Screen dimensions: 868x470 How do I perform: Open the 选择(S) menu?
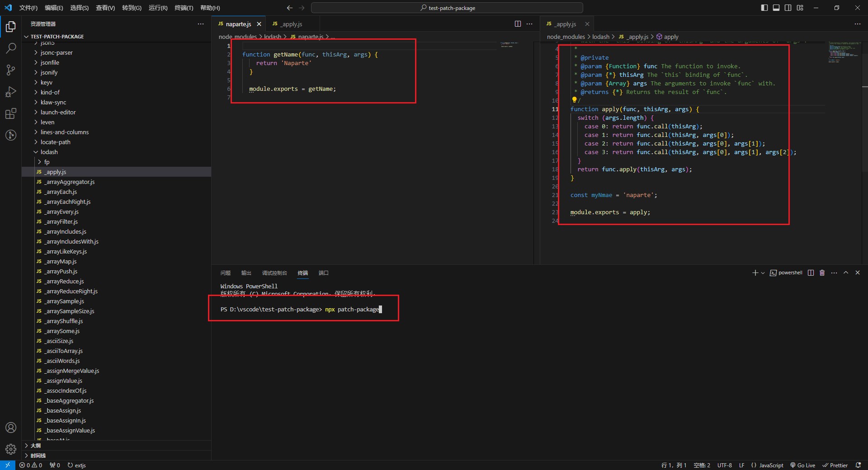(80, 8)
